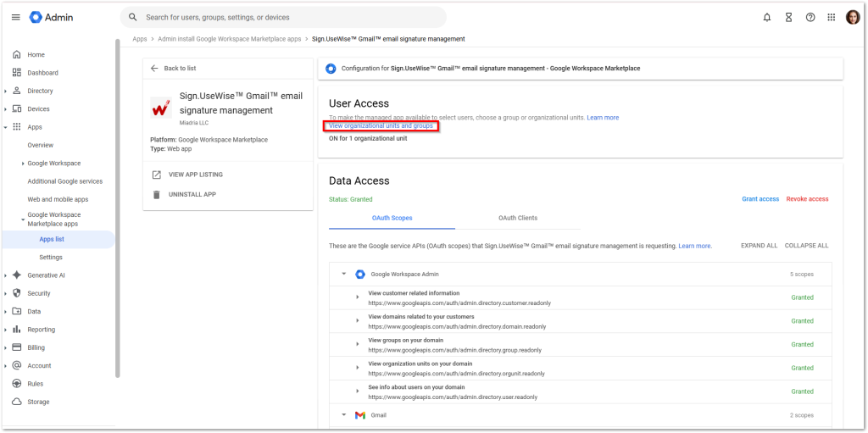Open the tasks hourglass icon
The height and width of the screenshot is (433, 868).
(x=788, y=17)
